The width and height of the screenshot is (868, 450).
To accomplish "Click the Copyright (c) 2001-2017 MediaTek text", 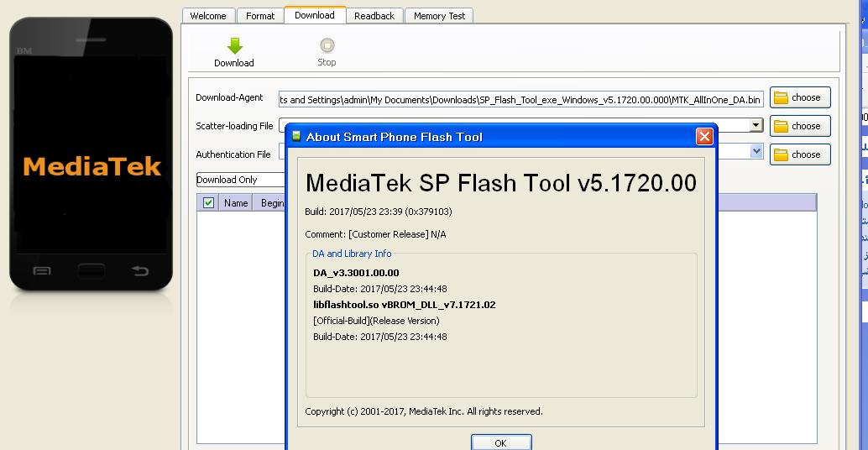I will [423, 411].
